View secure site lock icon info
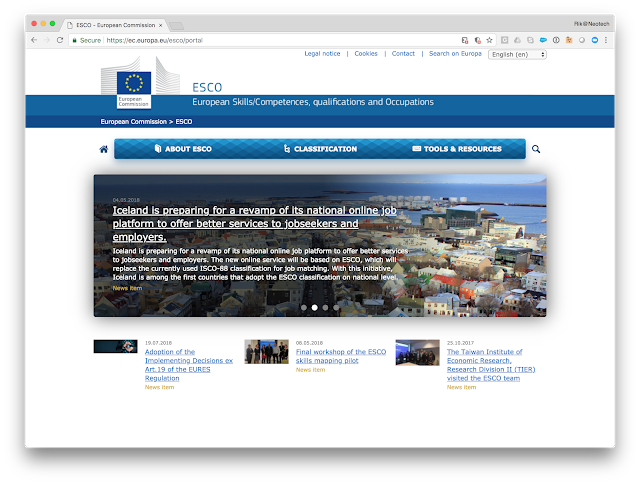 (x=75, y=40)
